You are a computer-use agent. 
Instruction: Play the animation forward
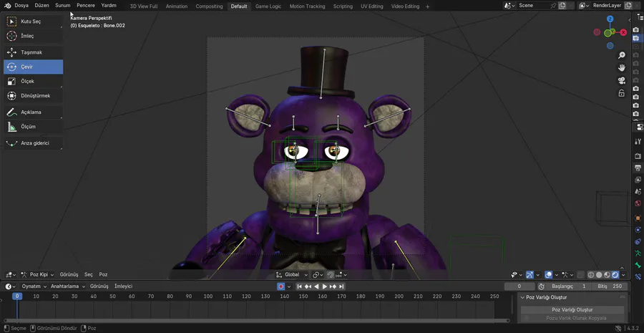[x=324, y=286]
